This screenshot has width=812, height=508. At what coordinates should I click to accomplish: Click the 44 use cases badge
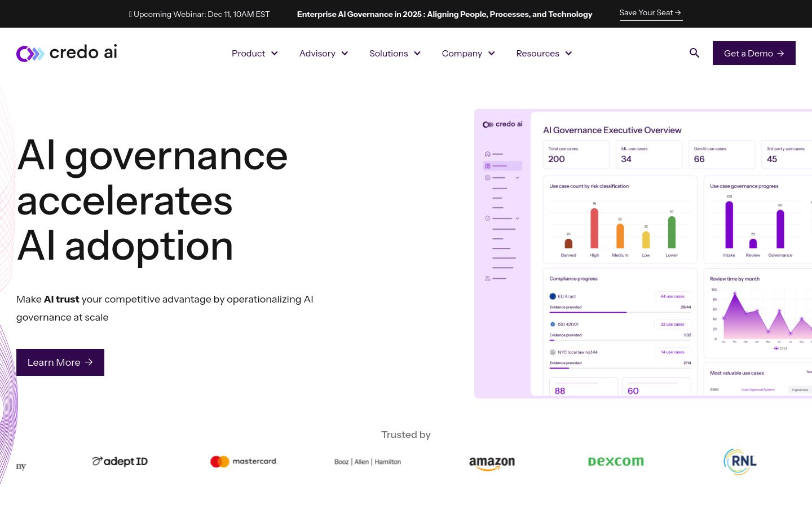click(672, 296)
